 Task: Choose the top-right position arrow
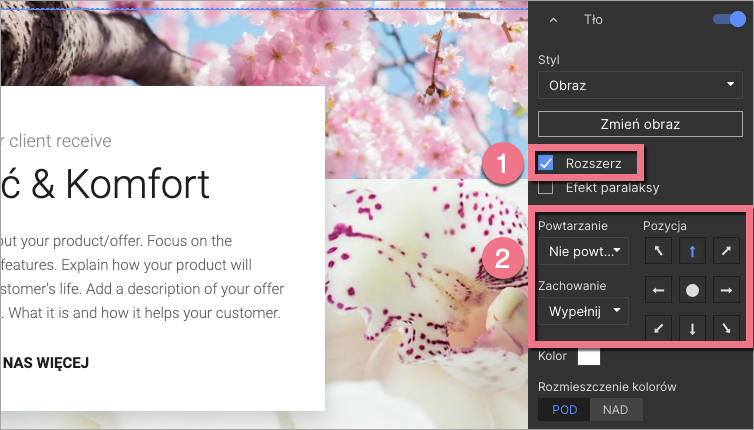pyautogui.click(x=726, y=250)
